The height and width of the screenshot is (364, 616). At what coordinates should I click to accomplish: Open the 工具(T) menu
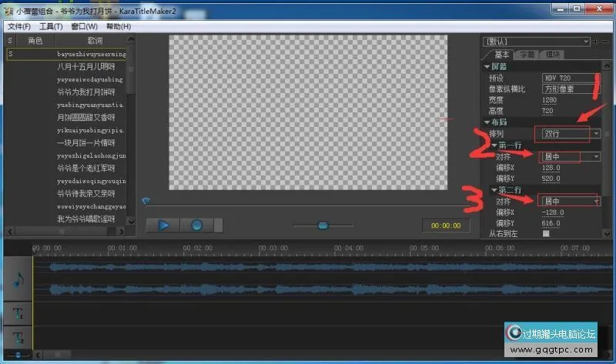(x=51, y=26)
